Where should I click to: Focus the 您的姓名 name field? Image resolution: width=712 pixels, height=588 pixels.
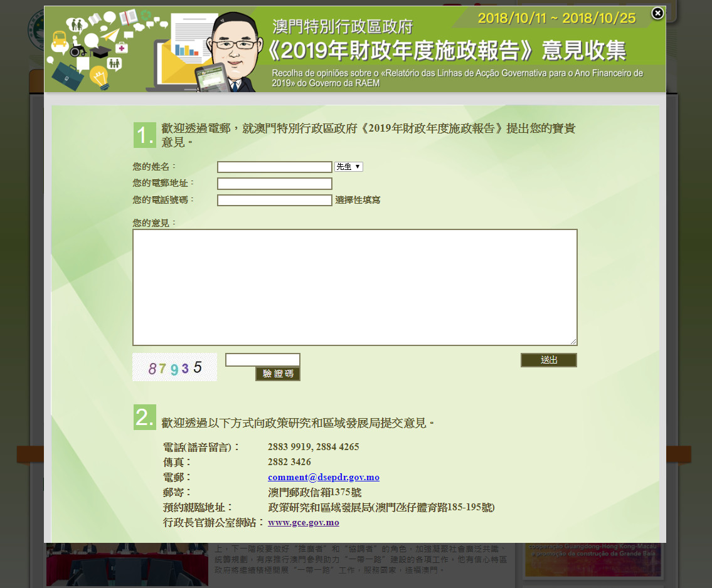(x=274, y=167)
